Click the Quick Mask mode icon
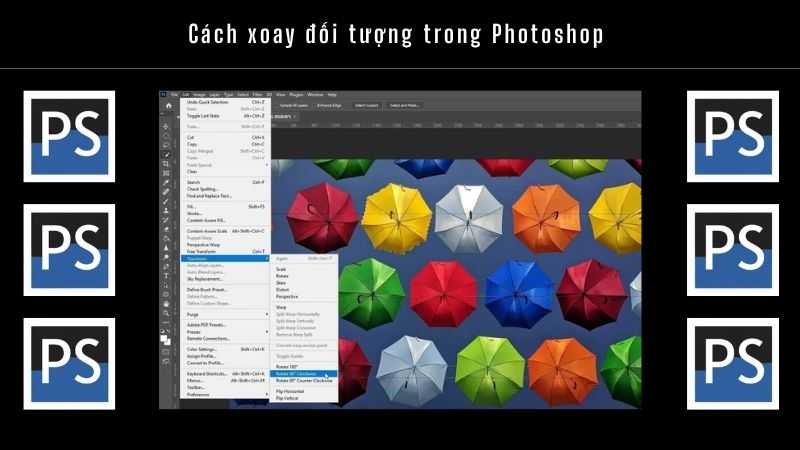The image size is (800, 450). (x=166, y=352)
